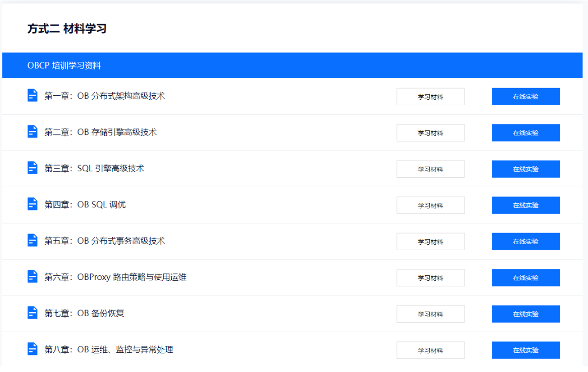Open 学习材料 for 第三章 SQL 引擎高级技术
The image size is (588, 372).
point(430,169)
